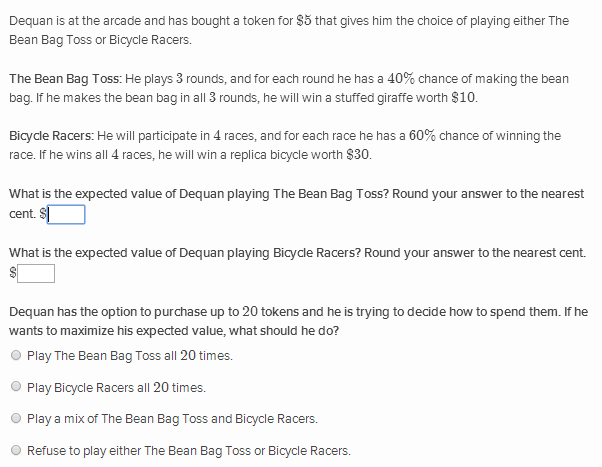Focus the Bean Bag Toss expected value input box

[66, 214]
